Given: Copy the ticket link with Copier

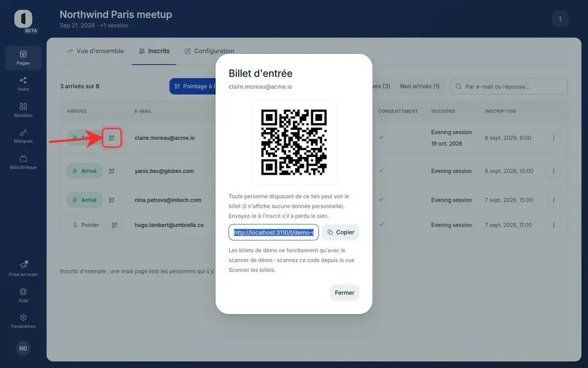Looking at the screenshot, I should tap(341, 232).
